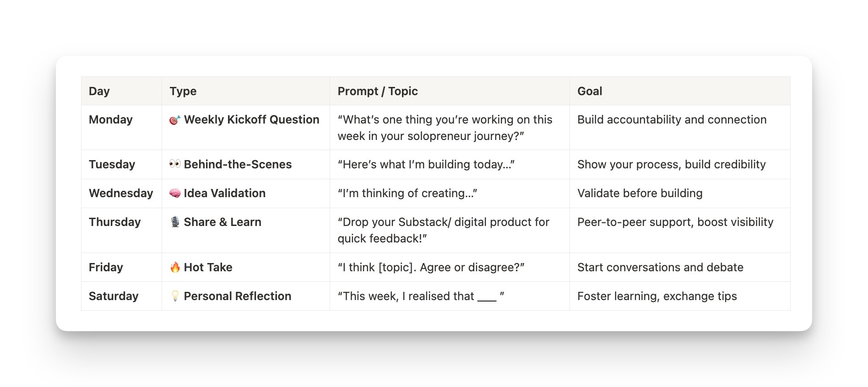The height and width of the screenshot is (387, 868).
Task: Click the brain emoji beside Idea Validation
Action: (x=175, y=193)
